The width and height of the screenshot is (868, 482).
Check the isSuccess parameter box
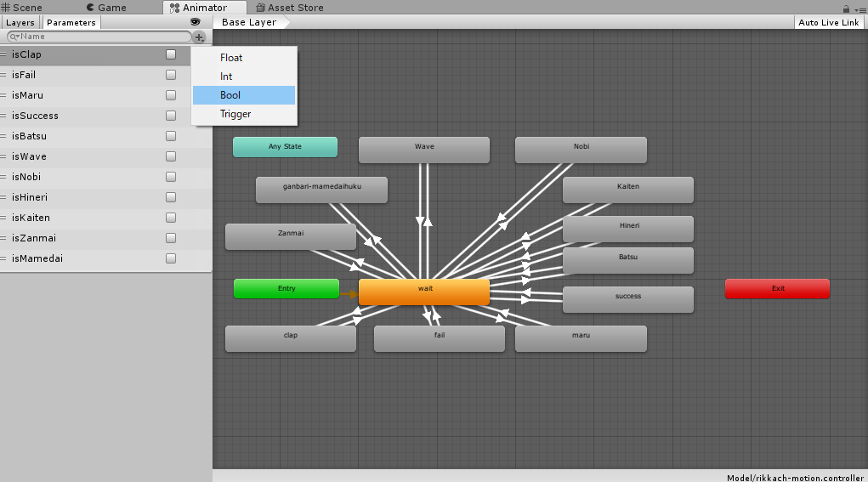click(171, 116)
